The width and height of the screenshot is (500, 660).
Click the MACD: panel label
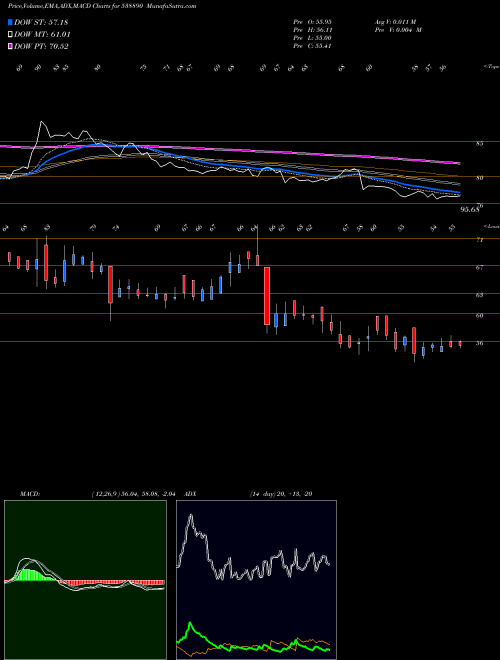point(30,494)
